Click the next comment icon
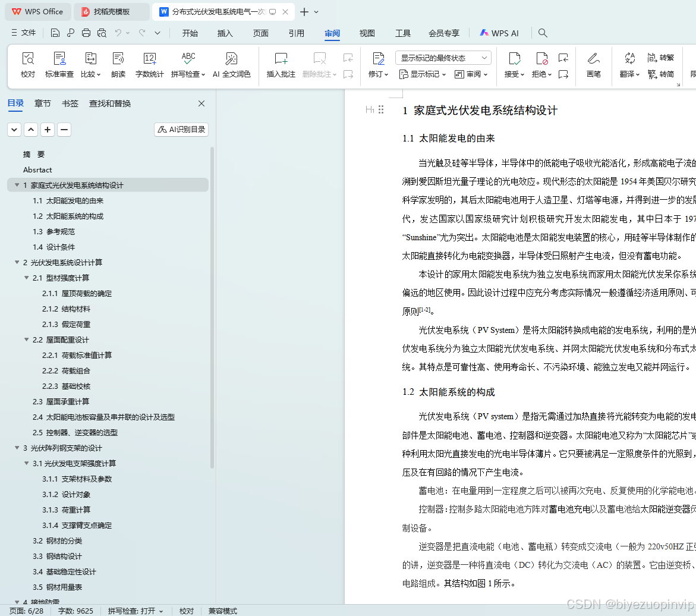 348,74
